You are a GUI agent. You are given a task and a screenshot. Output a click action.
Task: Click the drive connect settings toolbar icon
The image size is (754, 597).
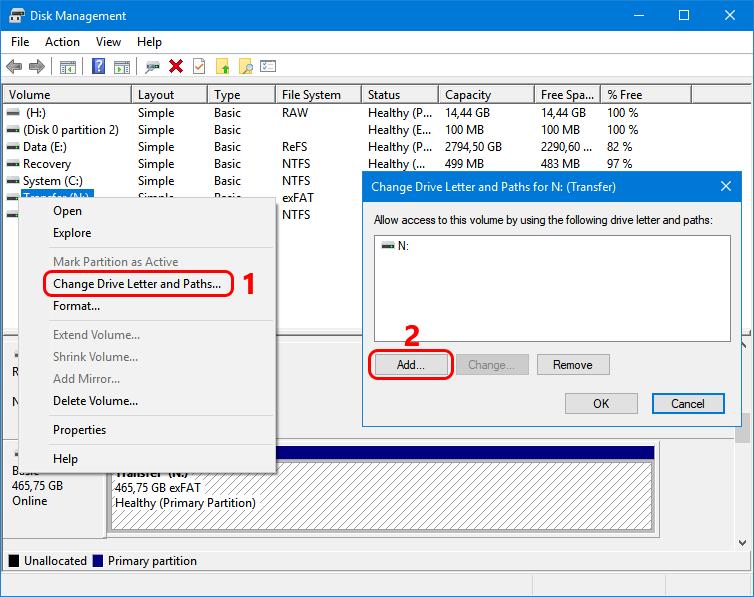click(x=152, y=66)
